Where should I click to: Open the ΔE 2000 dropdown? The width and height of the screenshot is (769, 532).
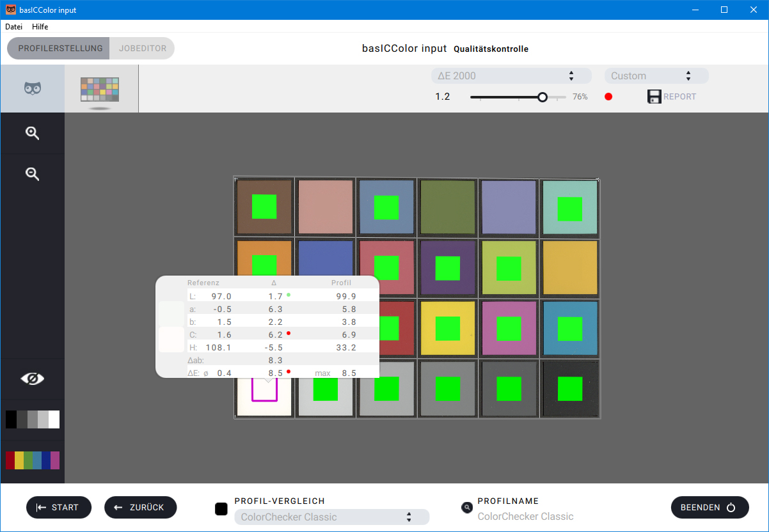[511, 76]
